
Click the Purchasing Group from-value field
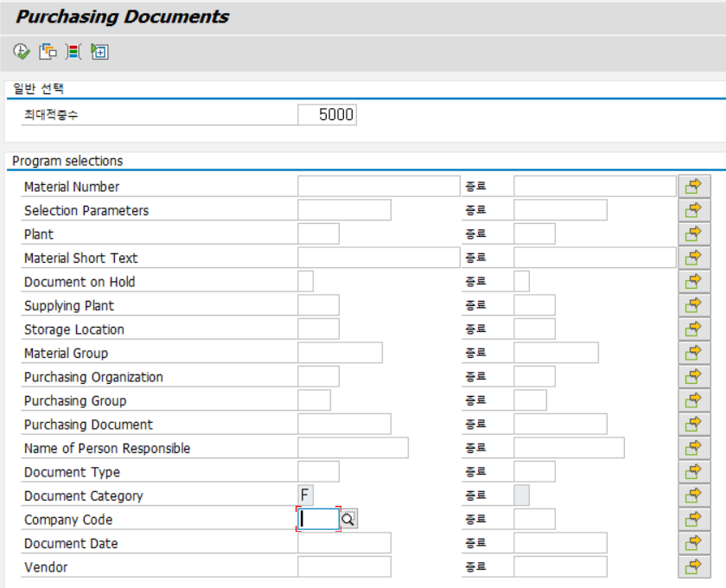pyautogui.click(x=314, y=400)
